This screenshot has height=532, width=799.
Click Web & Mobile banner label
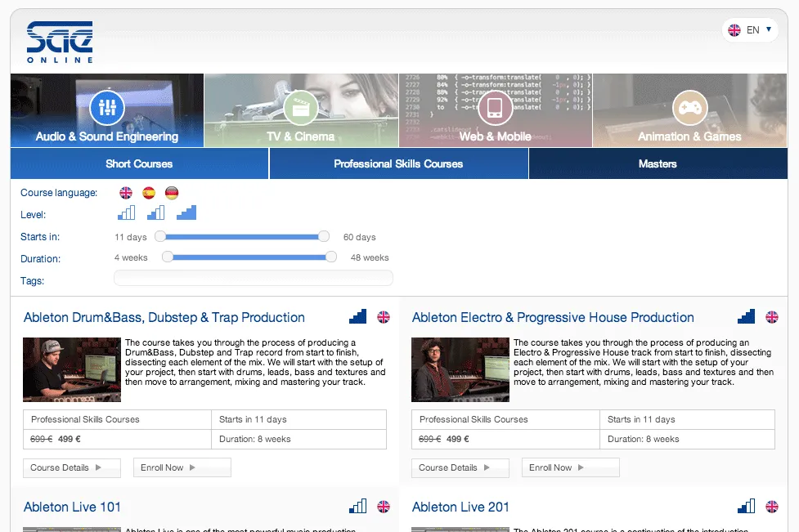(496, 136)
